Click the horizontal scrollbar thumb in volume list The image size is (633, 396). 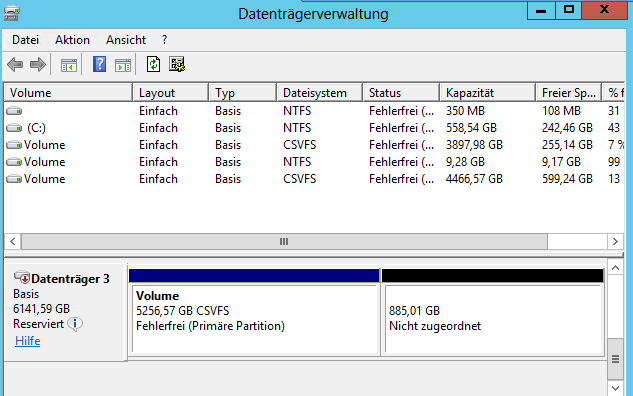pyautogui.click(x=284, y=241)
